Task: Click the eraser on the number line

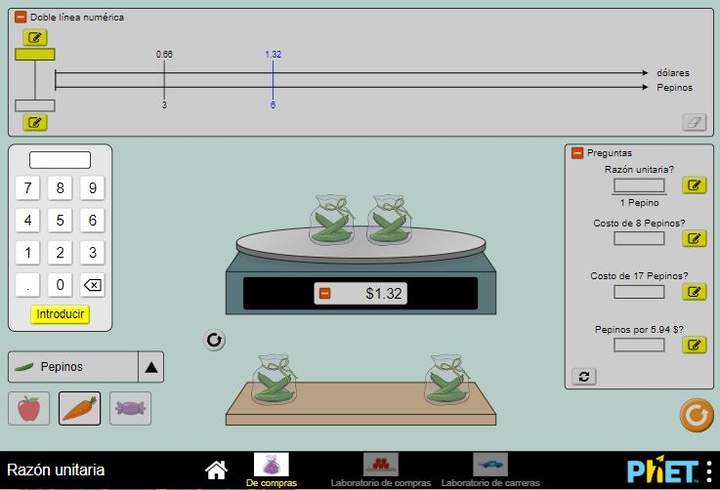Action: 694,122
